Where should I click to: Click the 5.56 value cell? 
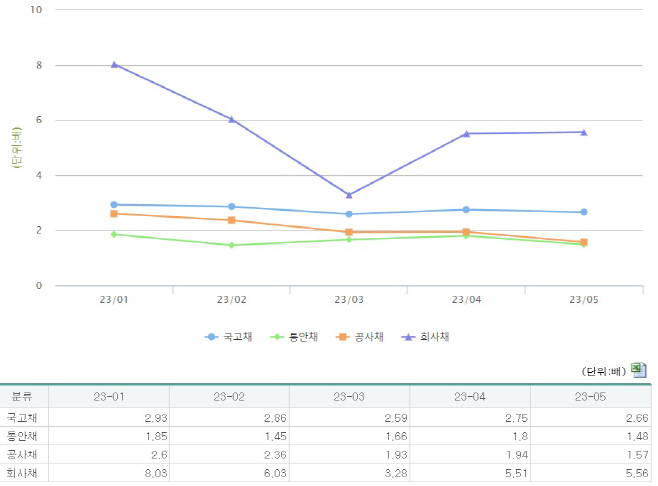click(590, 473)
